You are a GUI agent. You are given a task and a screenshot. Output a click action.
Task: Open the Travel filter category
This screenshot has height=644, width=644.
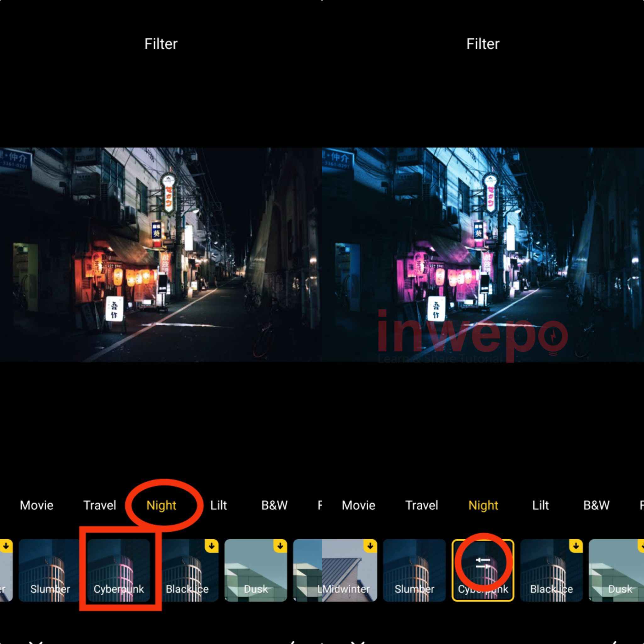(x=99, y=505)
